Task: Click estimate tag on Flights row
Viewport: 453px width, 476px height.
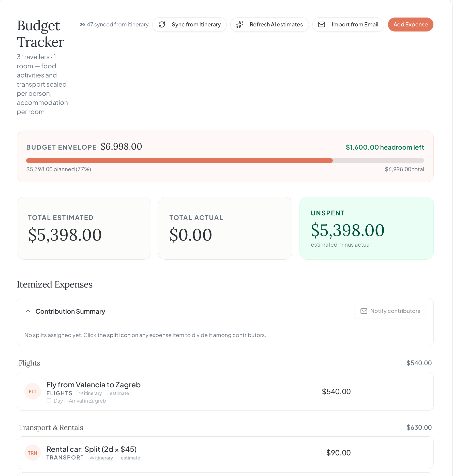Action: click(x=119, y=393)
